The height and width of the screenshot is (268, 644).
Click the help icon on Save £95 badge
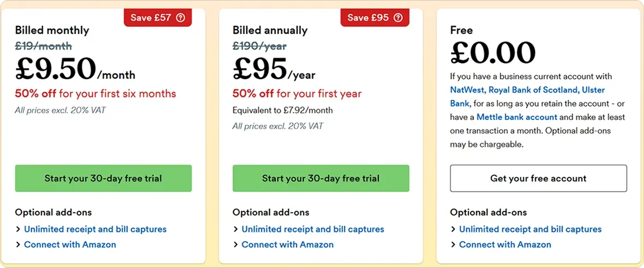click(x=398, y=18)
